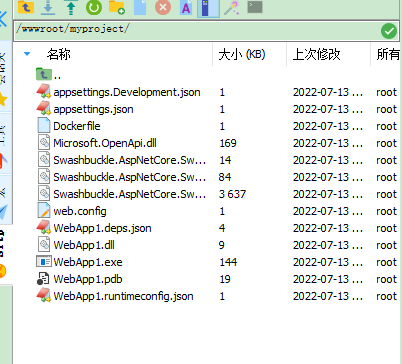Toggle the highlighted blue toolbar button
402x364 pixels.
pyautogui.click(x=208, y=8)
